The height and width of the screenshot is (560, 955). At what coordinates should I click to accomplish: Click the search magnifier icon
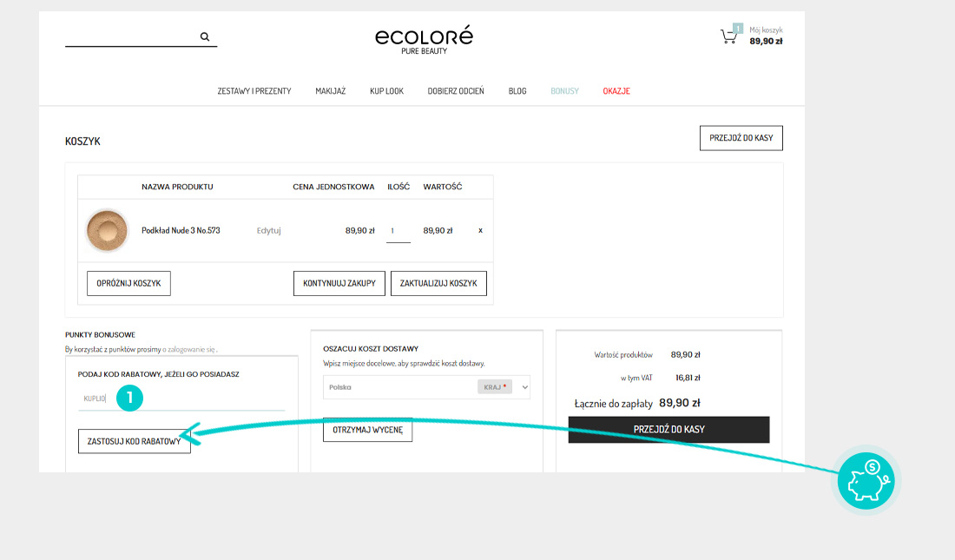point(205,37)
